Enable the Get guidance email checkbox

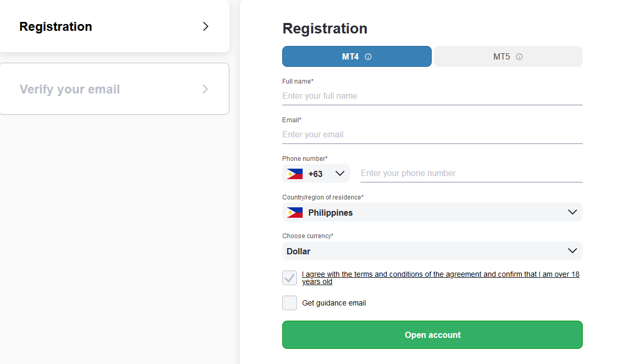[x=289, y=303]
